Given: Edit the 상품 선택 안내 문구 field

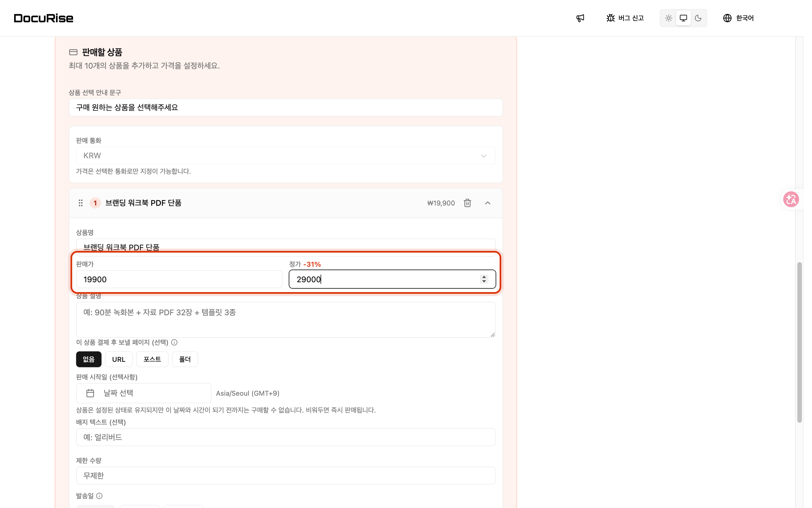Looking at the screenshot, I should click(286, 108).
